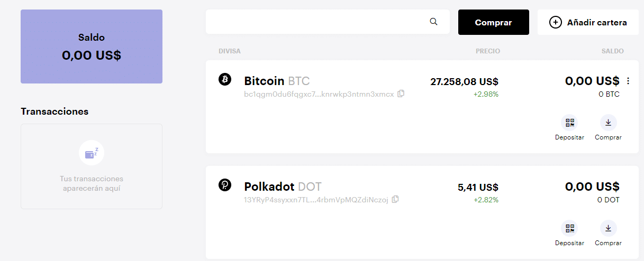Click the search magnifier icon
Viewport: 644px width, 261px height.
(x=434, y=22)
